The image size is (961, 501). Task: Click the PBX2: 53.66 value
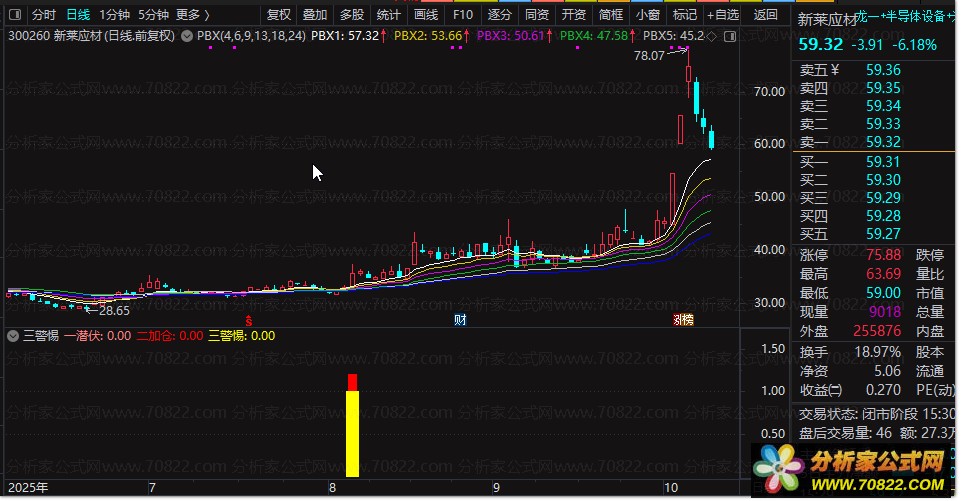(x=428, y=36)
